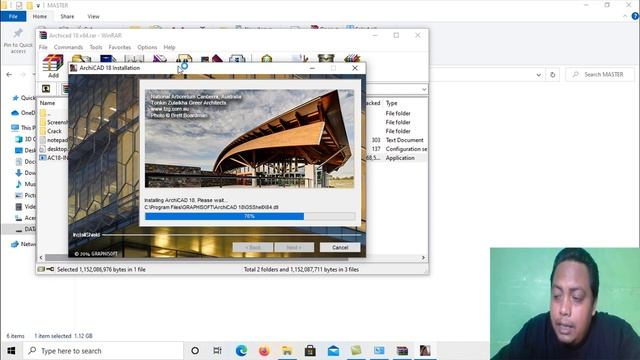
Task: Click the Cortana circle icon on taskbar
Action: pos(195,351)
